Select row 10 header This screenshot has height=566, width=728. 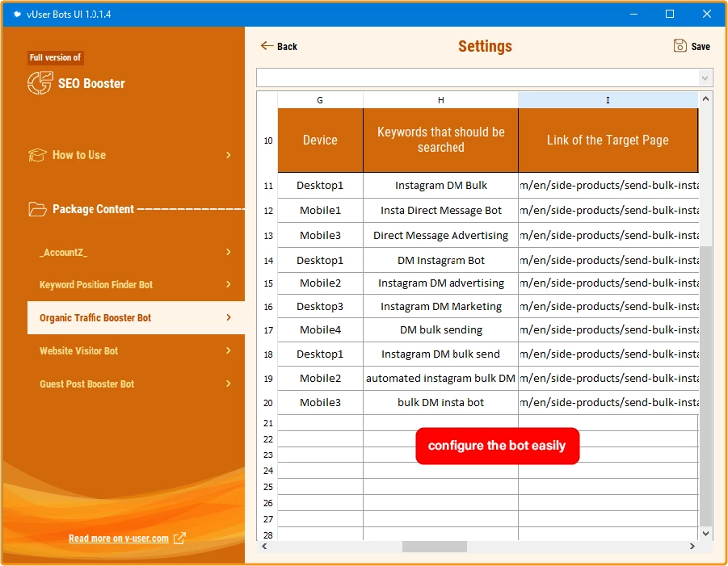coord(268,140)
